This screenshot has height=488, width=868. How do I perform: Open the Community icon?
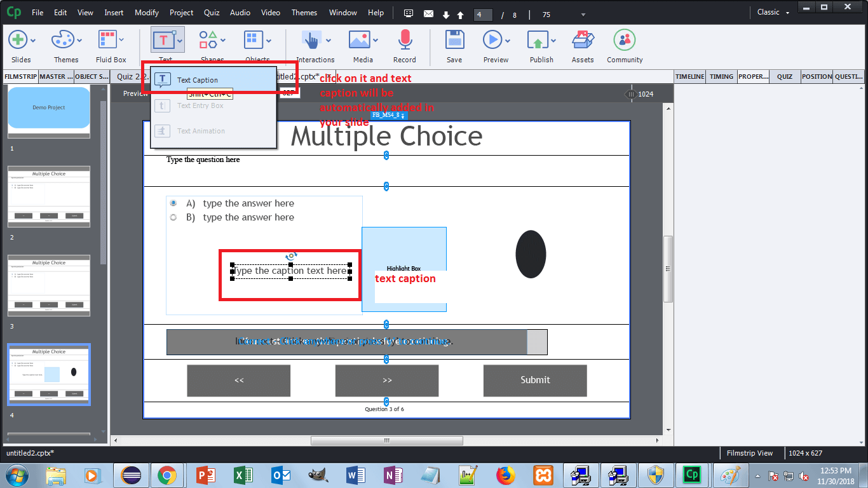(625, 40)
